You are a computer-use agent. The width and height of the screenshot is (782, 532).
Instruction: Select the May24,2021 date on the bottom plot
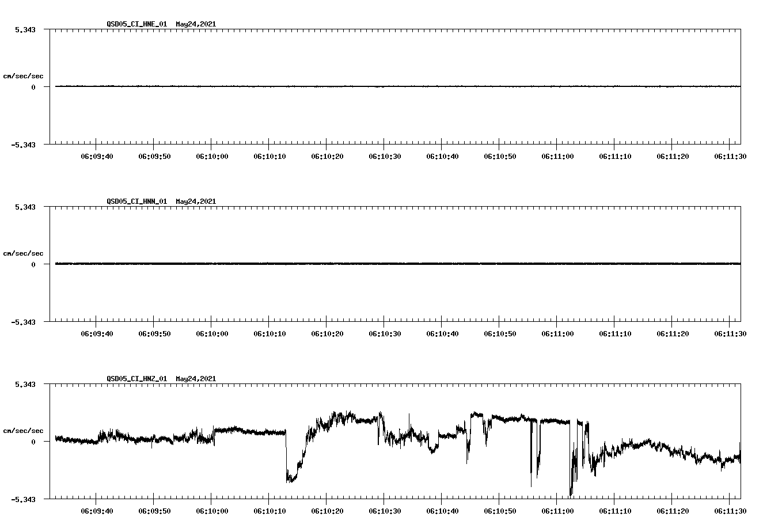(x=195, y=379)
